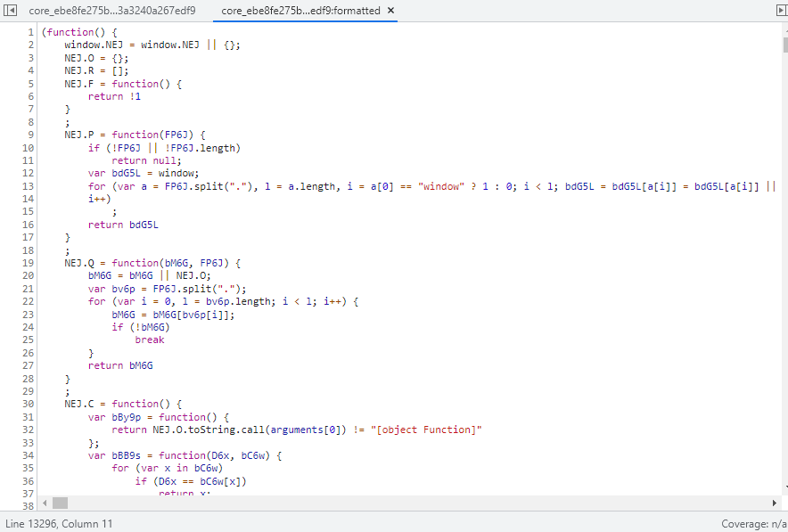
Task: Click 'return null;' code line
Action: tap(146, 160)
